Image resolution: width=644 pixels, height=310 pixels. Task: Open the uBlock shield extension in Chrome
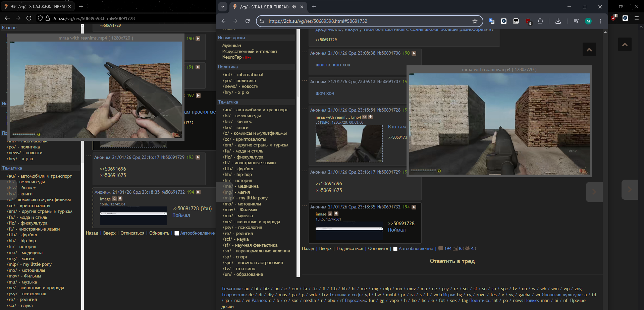(x=528, y=21)
